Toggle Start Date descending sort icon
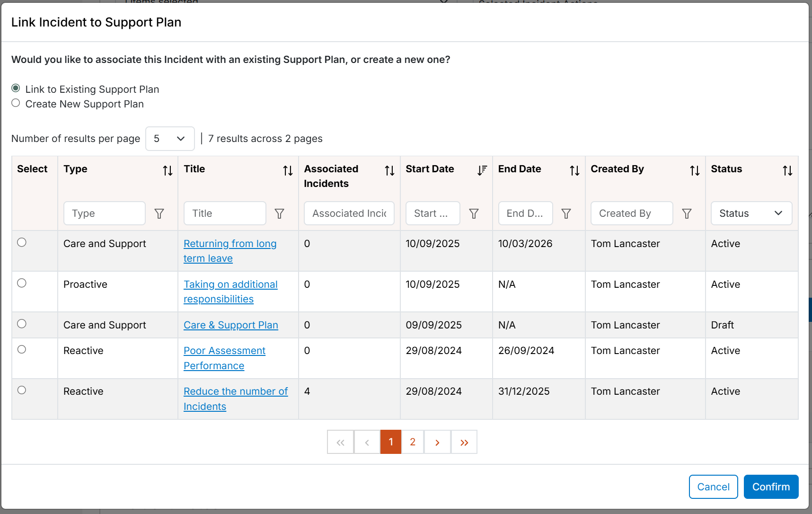Image resolution: width=812 pixels, height=514 pixels. pos(482,171)
